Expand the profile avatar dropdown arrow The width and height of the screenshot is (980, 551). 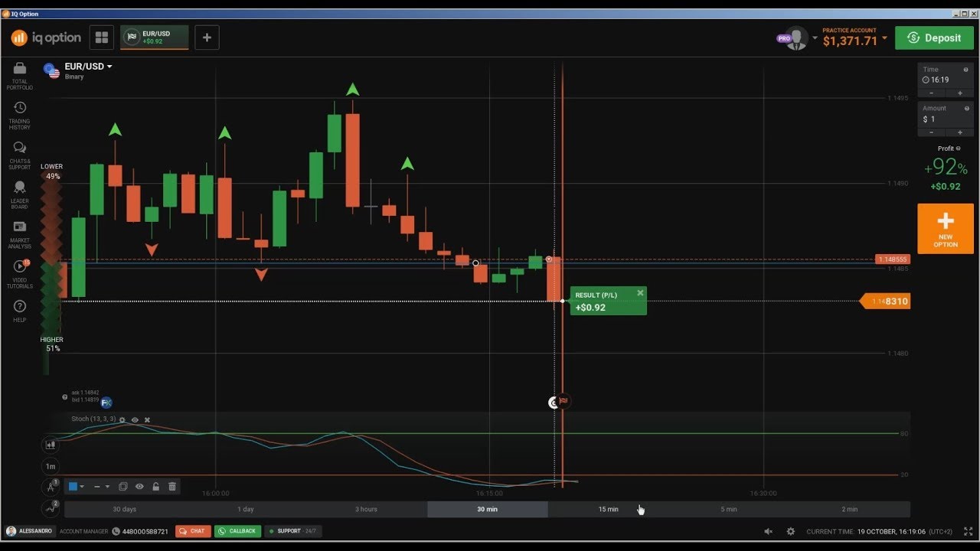point(815,38)
